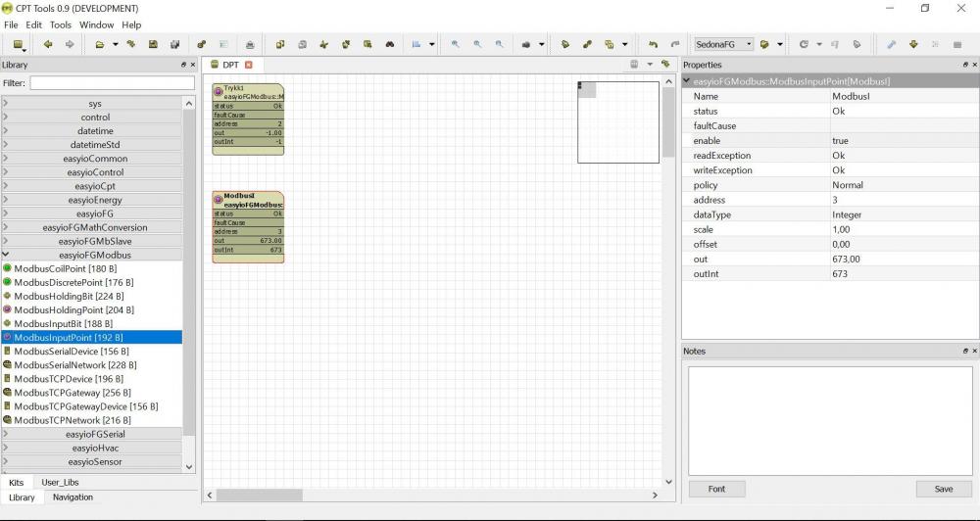Click the back arrow toolbar icon
980x521 pixels.
(48, 44)
